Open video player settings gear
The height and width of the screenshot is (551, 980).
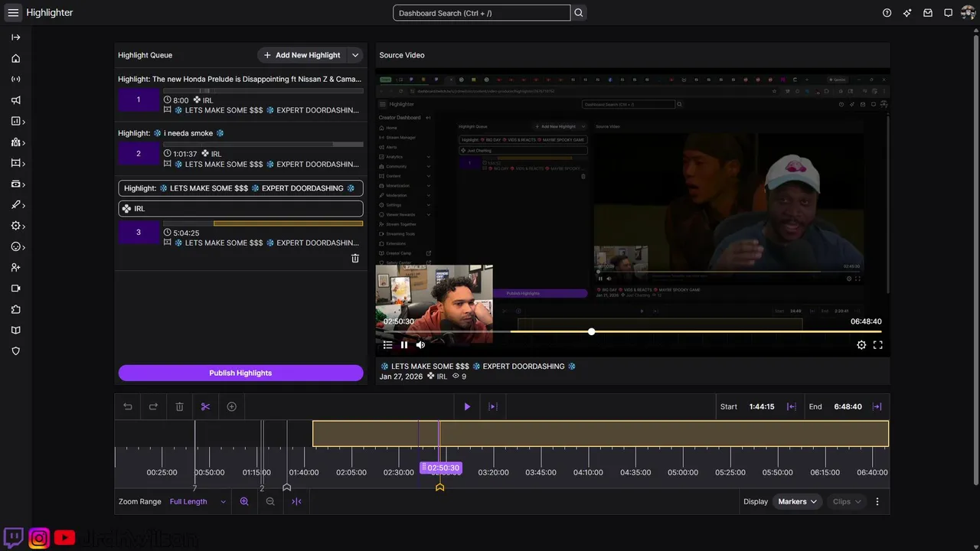(861, 345)
